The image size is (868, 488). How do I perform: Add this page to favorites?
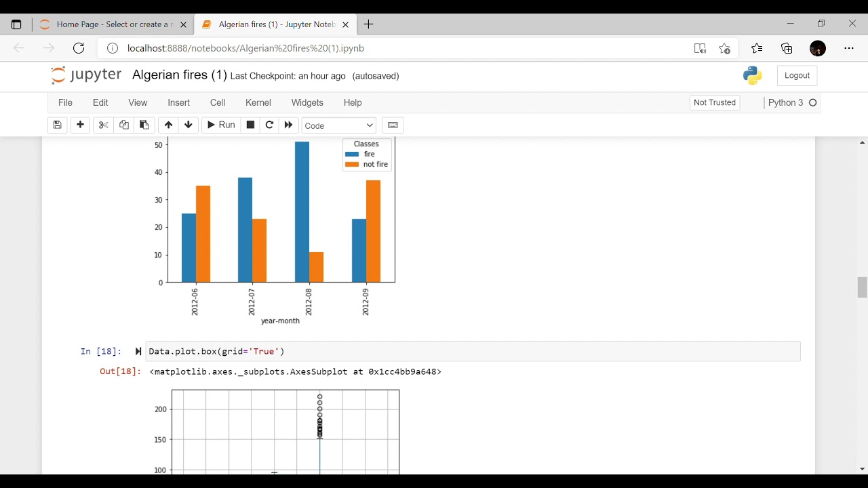pos(725,48)
